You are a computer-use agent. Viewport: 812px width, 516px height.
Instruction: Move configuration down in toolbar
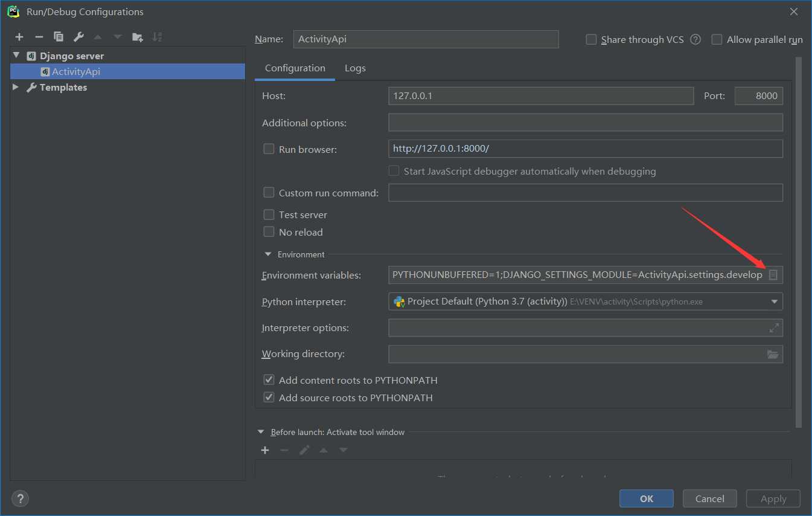pos(118,37)
